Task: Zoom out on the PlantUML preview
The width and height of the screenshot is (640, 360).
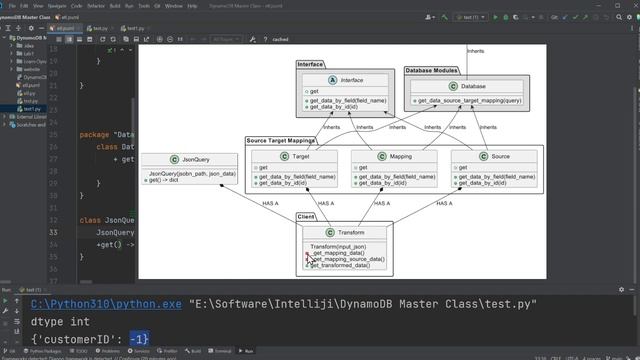Action: tap(170, 39)
